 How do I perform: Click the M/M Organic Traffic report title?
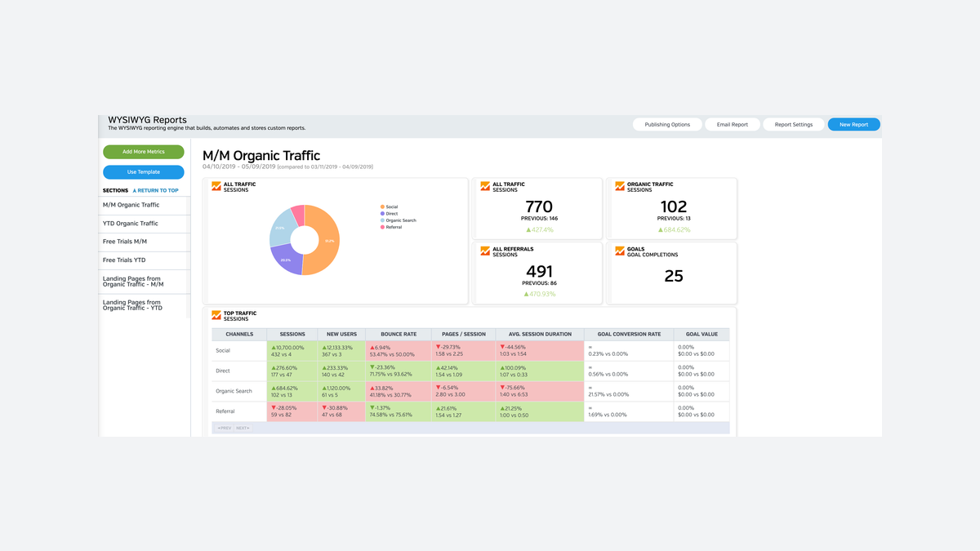(x=261, y=155)
